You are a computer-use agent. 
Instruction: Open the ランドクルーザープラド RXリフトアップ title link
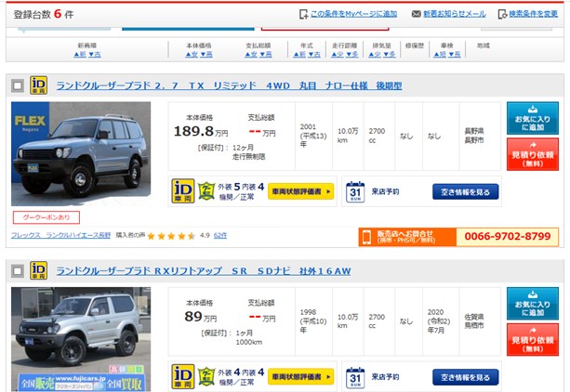point(204,271)
